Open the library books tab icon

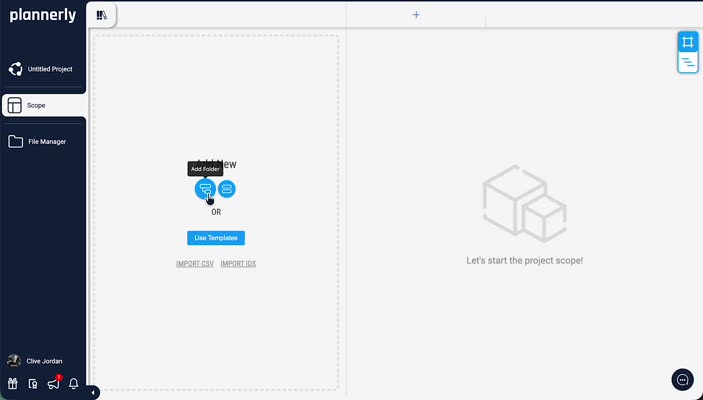coord(102,15)
